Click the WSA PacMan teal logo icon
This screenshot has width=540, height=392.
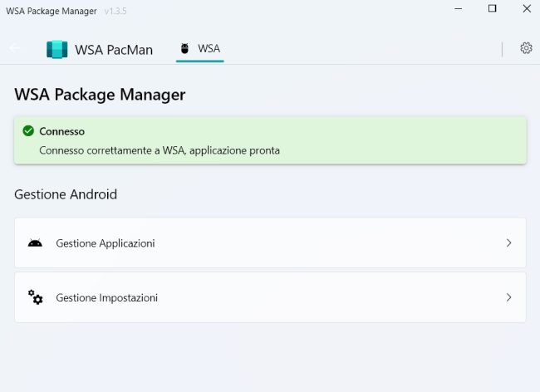(x=57, y=50)
